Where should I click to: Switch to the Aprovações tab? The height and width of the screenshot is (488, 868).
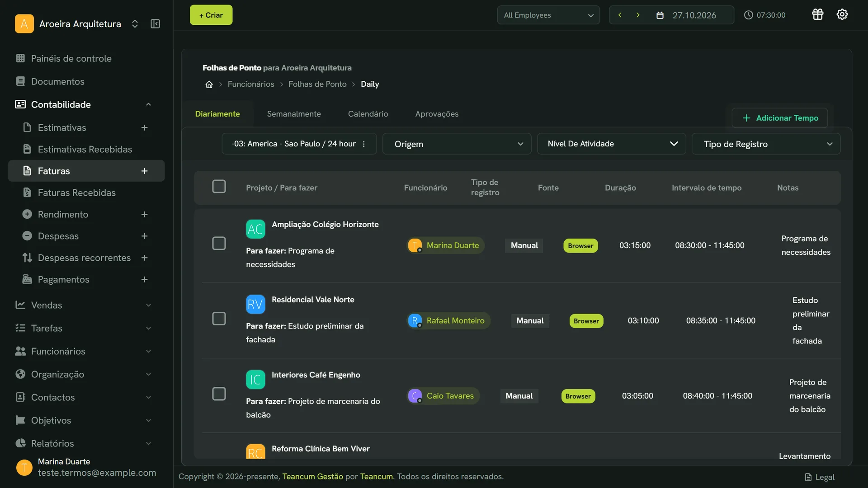point(437,114)
